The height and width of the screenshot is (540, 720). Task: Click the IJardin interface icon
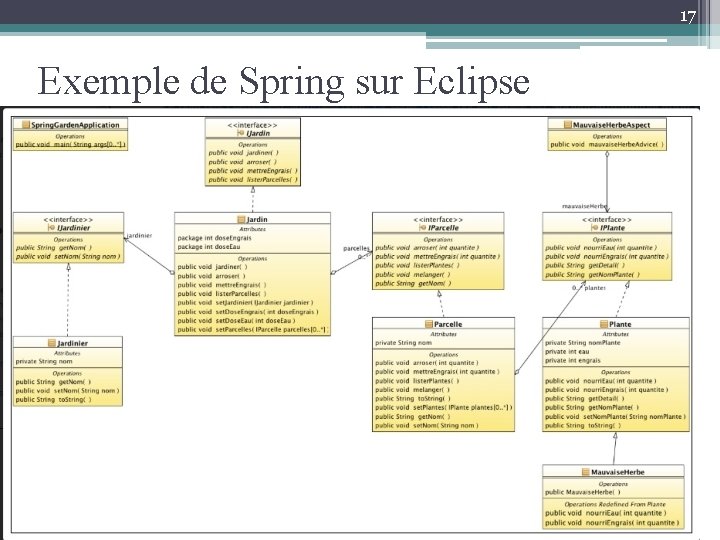click(241, 133)
